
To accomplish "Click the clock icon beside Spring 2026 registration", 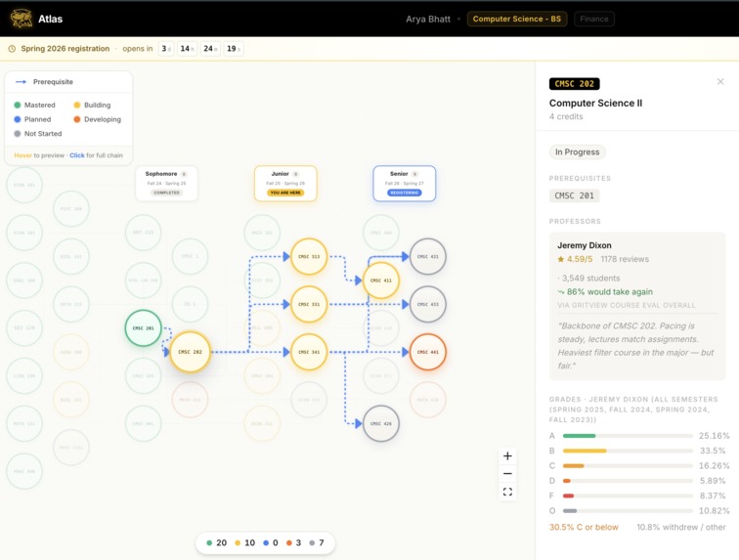I will (13, 49).
